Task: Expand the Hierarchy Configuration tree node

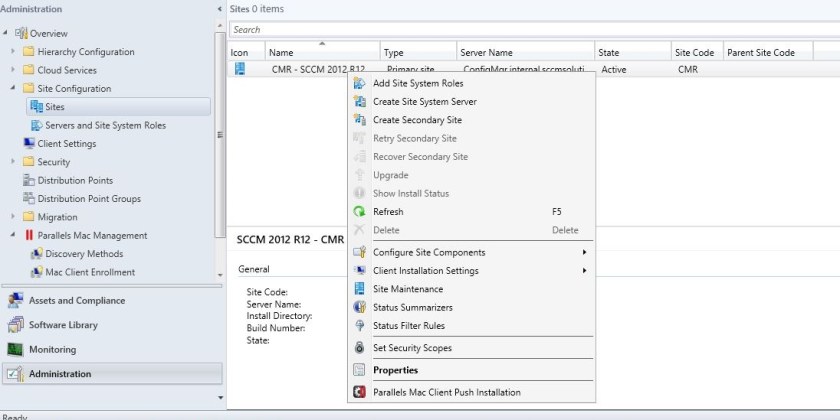Action: coord(13,52)
